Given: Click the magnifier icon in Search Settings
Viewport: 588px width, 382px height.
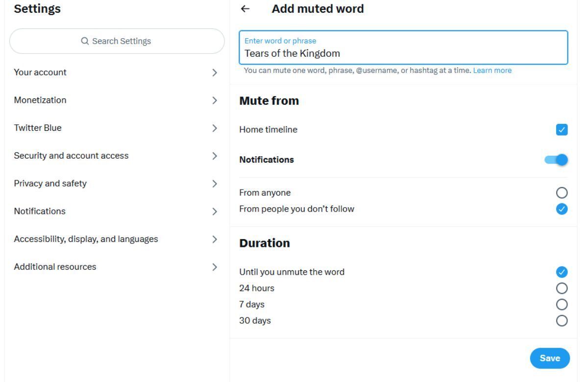Looking at the screenshot, I should (x=85, y=41).
